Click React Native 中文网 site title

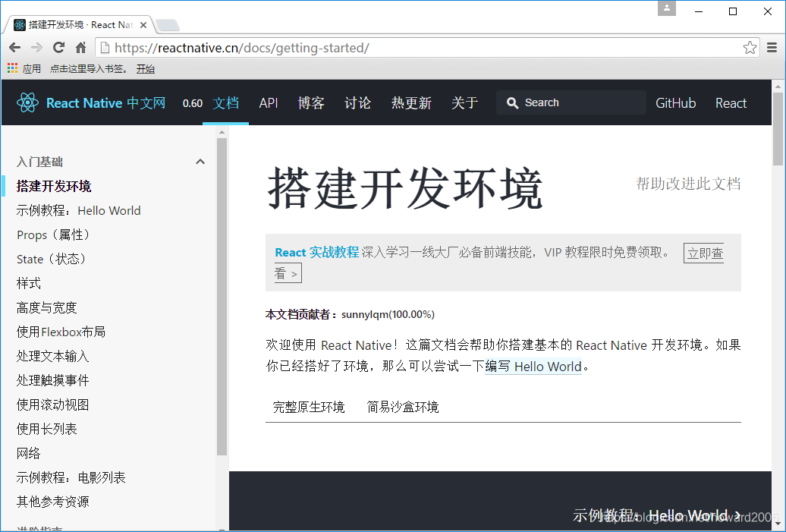point(105,103)
